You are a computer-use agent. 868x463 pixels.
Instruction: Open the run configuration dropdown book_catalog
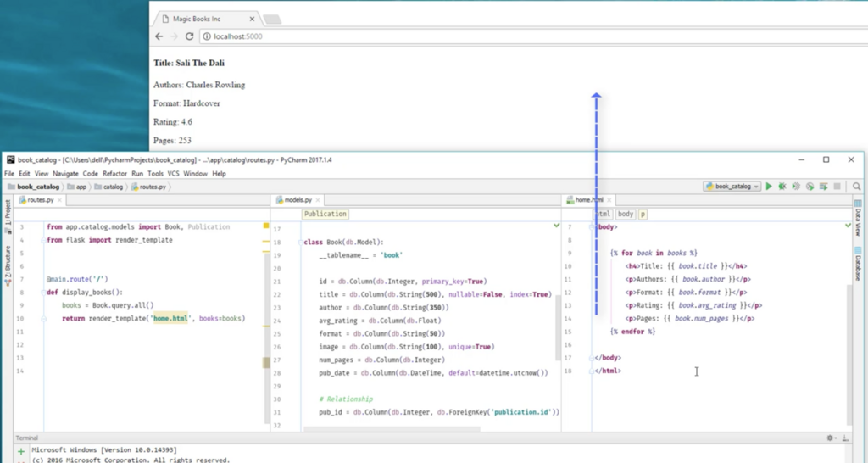[732, 187]
